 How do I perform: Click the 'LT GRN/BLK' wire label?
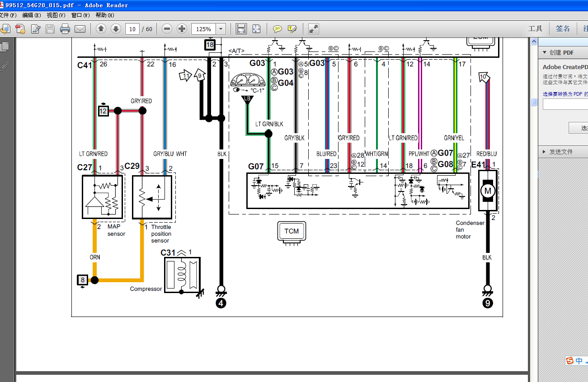point(269,124)
